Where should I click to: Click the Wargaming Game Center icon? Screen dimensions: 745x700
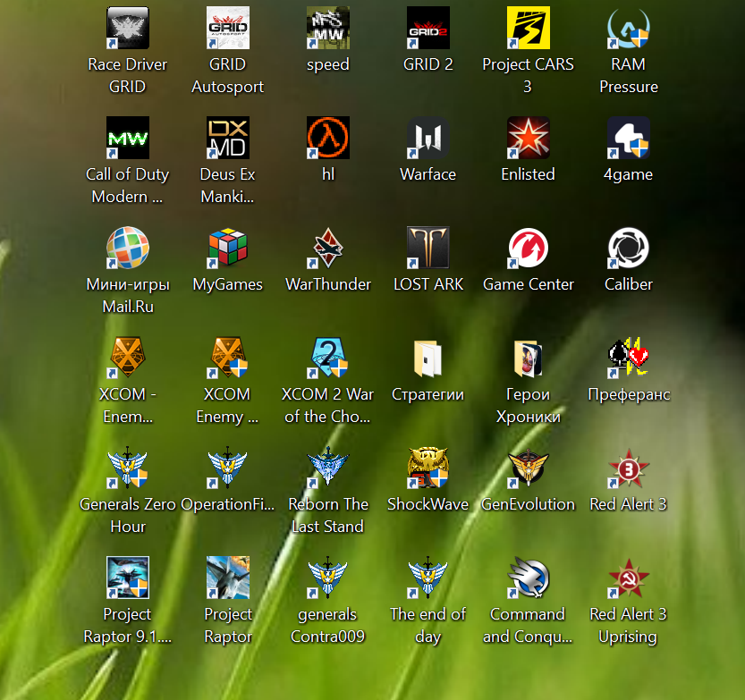[528, 249]
